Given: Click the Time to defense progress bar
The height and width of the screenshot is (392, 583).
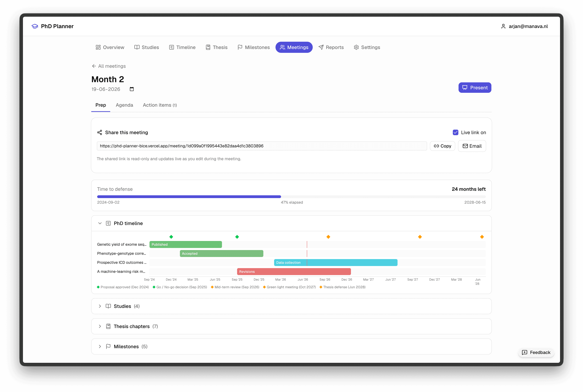Looking at the screenshot, I should coord(291,197).
